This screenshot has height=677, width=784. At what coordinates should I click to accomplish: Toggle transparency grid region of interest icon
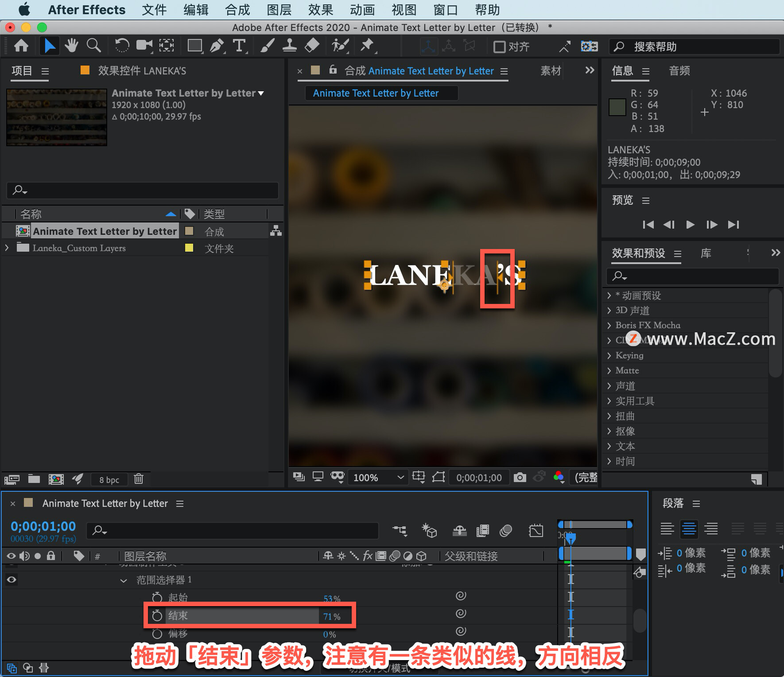pyautogui.click(x=439, y=477)
